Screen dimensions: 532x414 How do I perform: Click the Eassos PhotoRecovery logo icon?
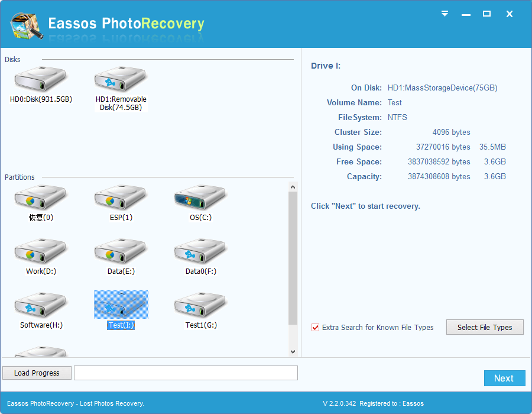click(x=27, y=26)
